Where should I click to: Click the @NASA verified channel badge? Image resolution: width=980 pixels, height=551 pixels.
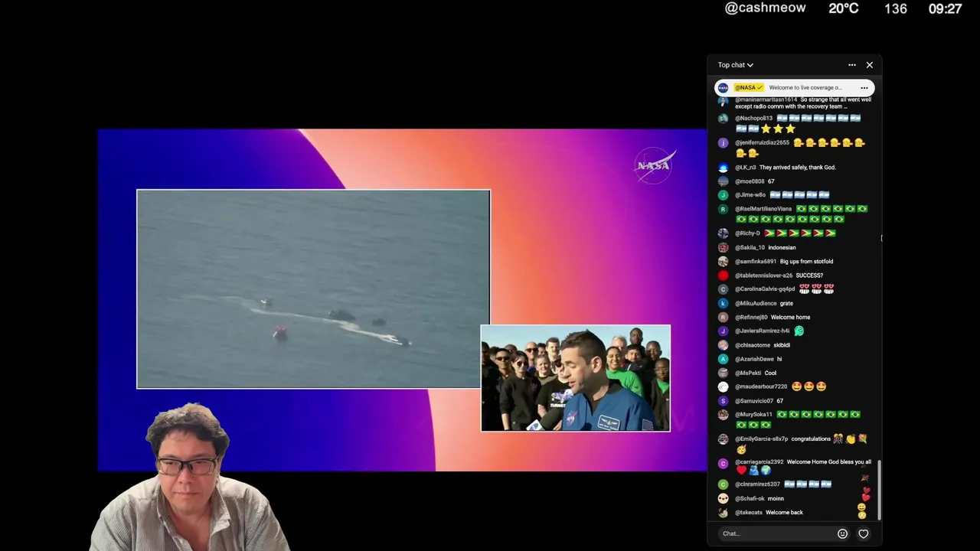click(x=748, y=87)
